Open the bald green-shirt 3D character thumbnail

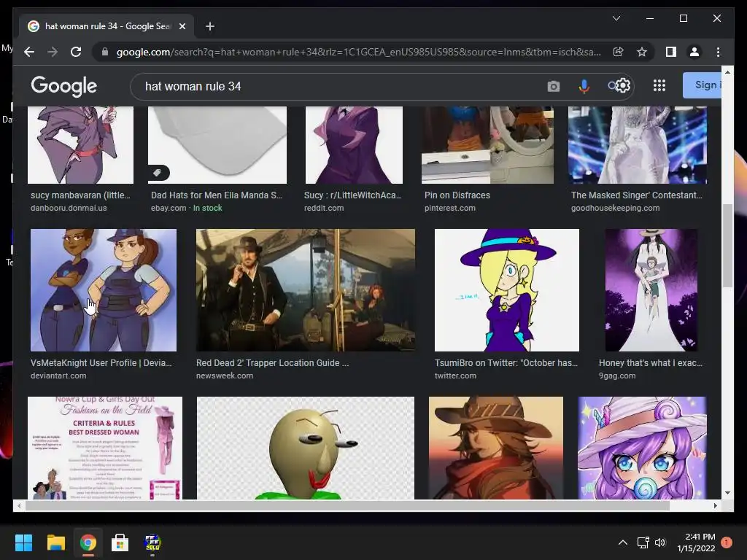(306, 448)
